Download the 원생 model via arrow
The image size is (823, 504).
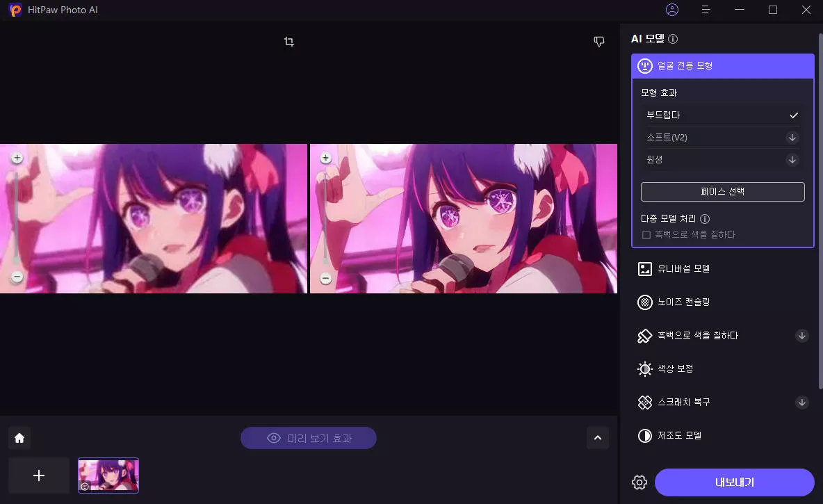(792, 160)
